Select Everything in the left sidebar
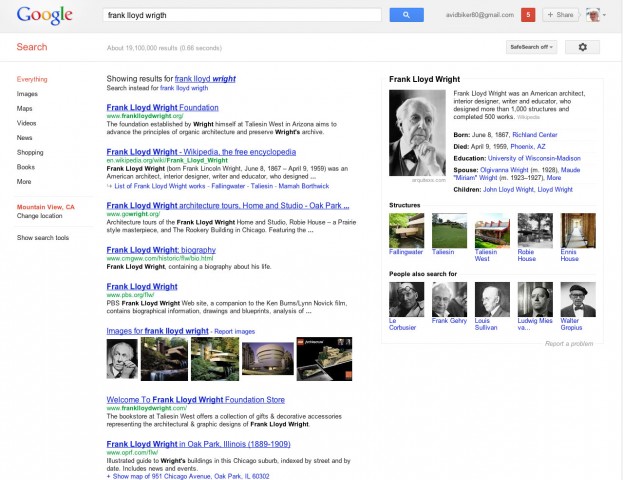The height and width of the screenshot is (480, 623). tap(32, 79)
